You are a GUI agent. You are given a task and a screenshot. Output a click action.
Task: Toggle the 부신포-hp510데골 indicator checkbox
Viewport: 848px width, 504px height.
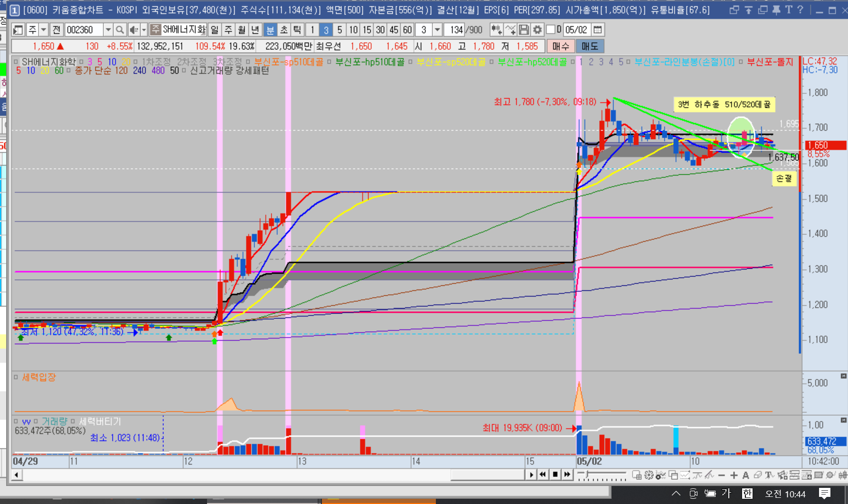click(329, 62)
